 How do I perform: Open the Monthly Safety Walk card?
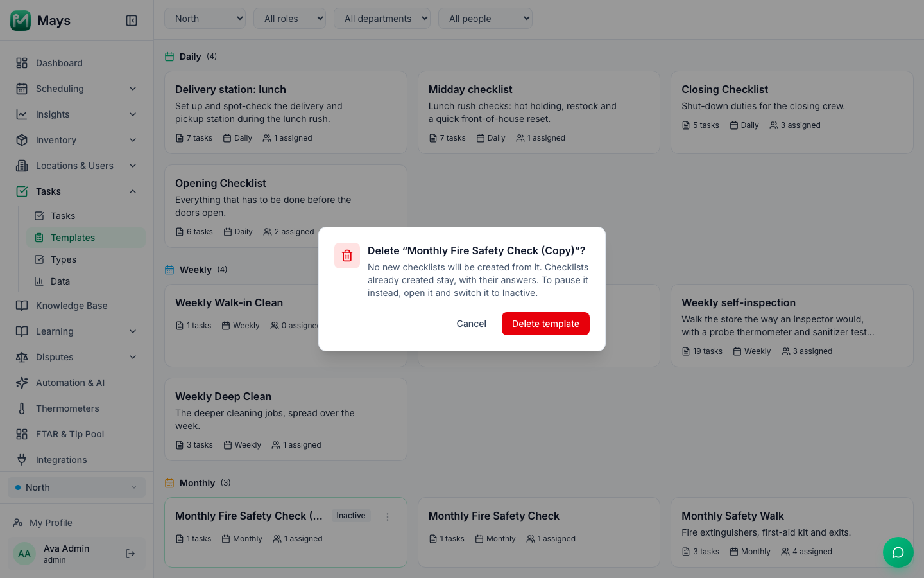(x=792, y=532)
